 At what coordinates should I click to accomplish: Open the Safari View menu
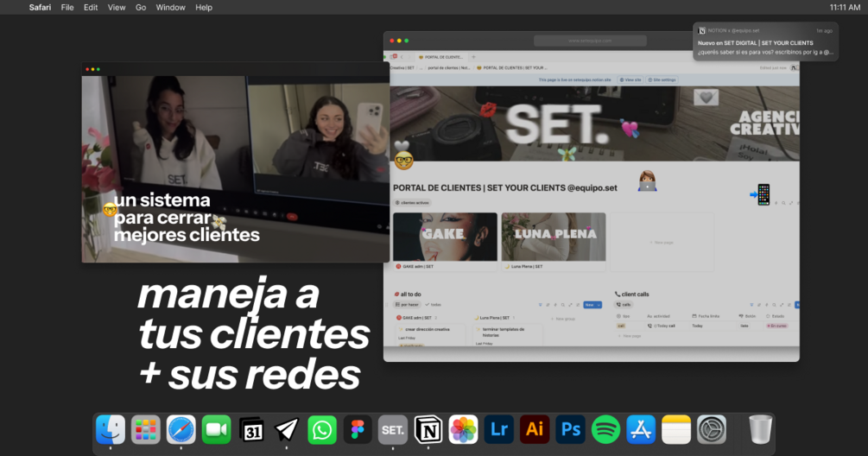pyautogui.click(x=117, y=7)
